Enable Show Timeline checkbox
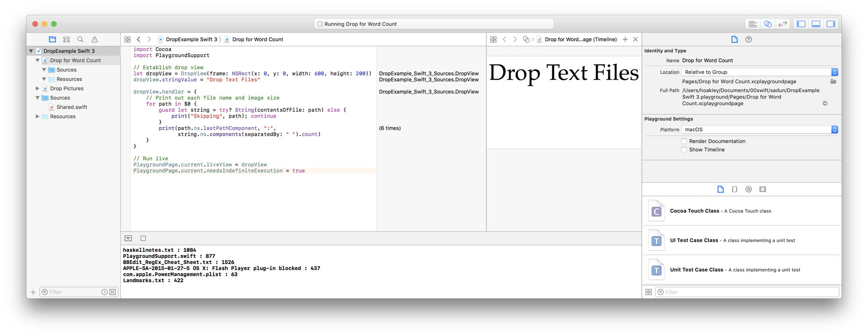Screen dimensions: 868x336 point(684,150)
